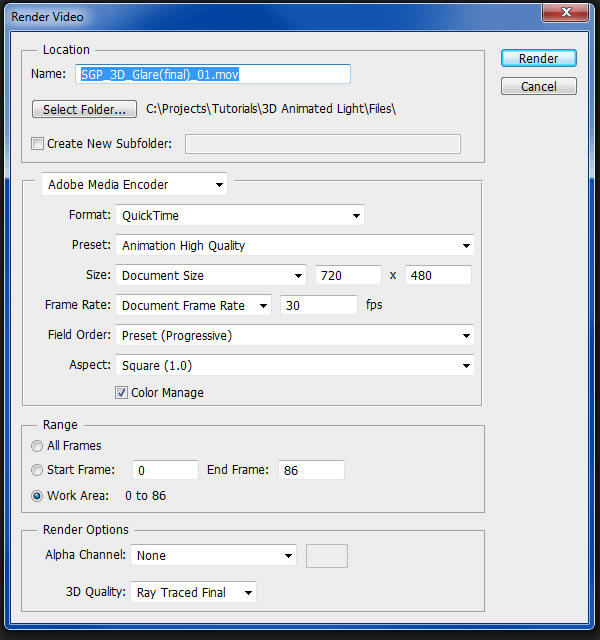Click the subfolder name text field
The width and height of the screenshot is (600, 640).
[x=323, y=144]
